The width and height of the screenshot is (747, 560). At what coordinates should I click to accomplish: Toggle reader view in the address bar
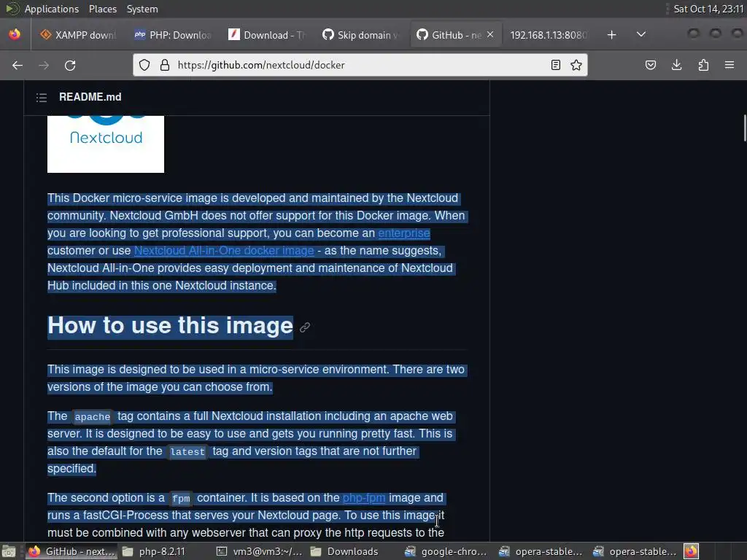(555, 65)
